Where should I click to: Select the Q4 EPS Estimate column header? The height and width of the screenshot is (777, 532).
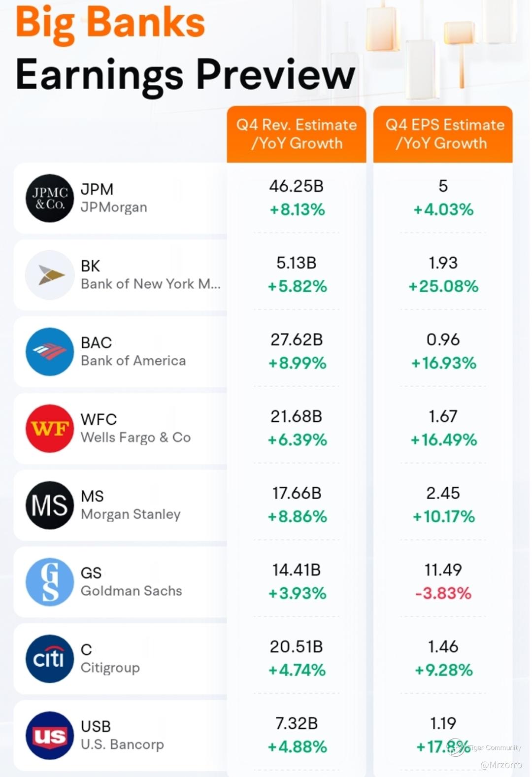[443, 134]
